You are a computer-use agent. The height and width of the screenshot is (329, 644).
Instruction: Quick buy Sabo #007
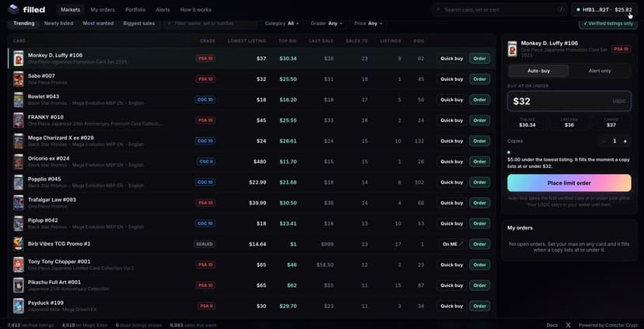[451, 79]
